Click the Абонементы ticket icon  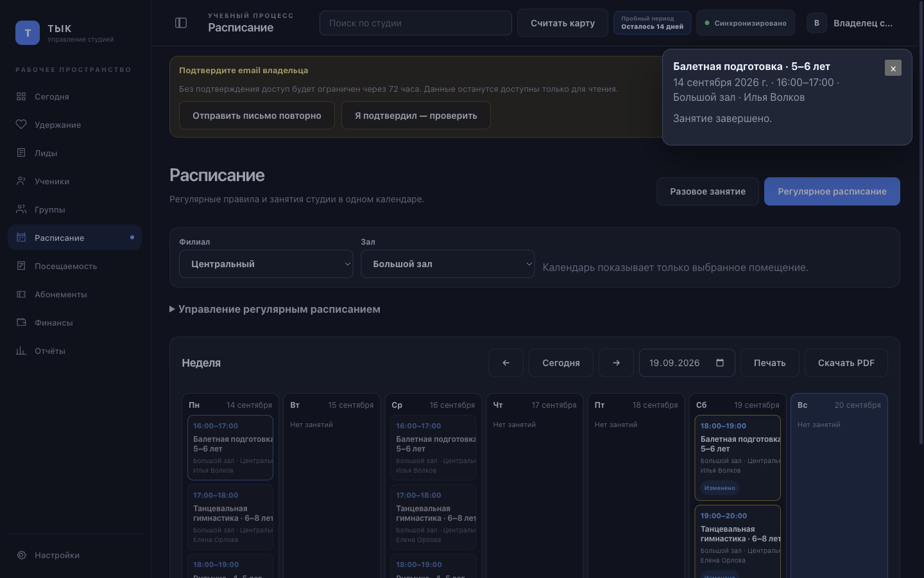(21, 294)
